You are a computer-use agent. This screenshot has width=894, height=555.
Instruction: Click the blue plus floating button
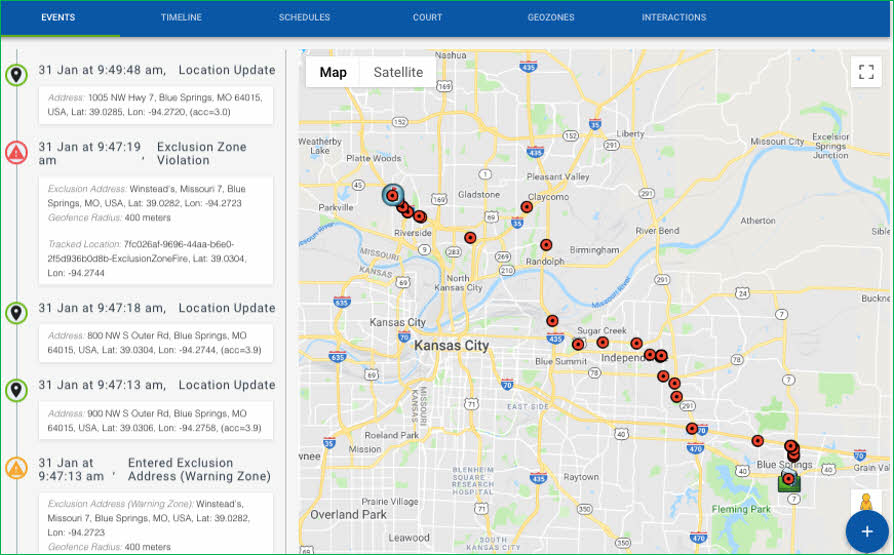[x=867, y=531]
